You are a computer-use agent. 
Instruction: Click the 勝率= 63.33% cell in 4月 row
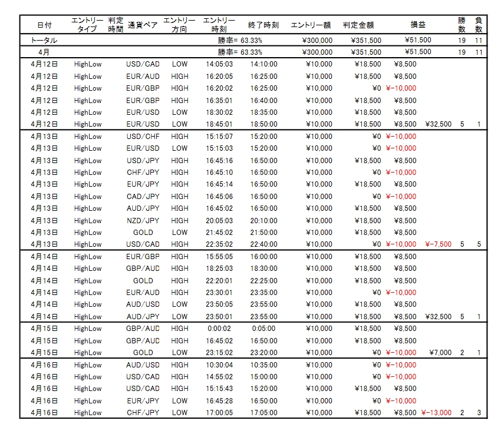(240, 52)
